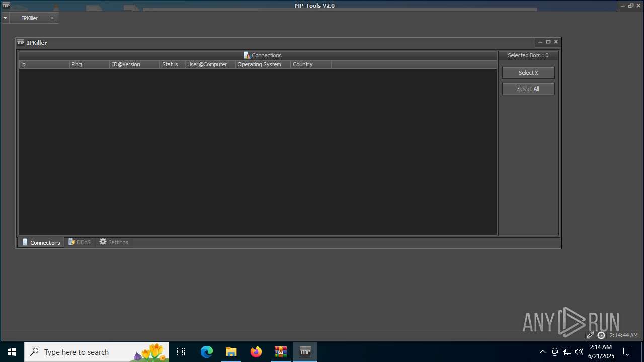Sort by Operating System column header
Viewport: 644px width, 362px height.
coord(263,64)
